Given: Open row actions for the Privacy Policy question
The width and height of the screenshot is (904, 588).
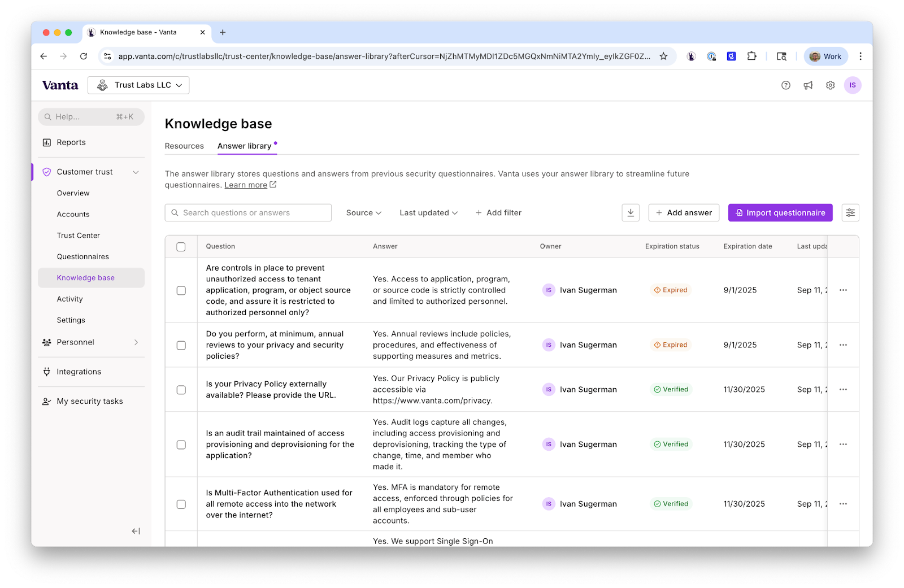Looking at the screenshot, I should [x=843, y=390].
